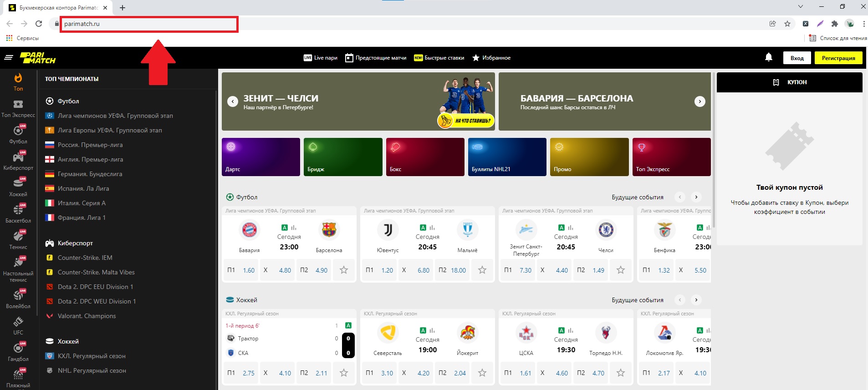
Task: Open the Промо category tile
Action: [589, 157]
